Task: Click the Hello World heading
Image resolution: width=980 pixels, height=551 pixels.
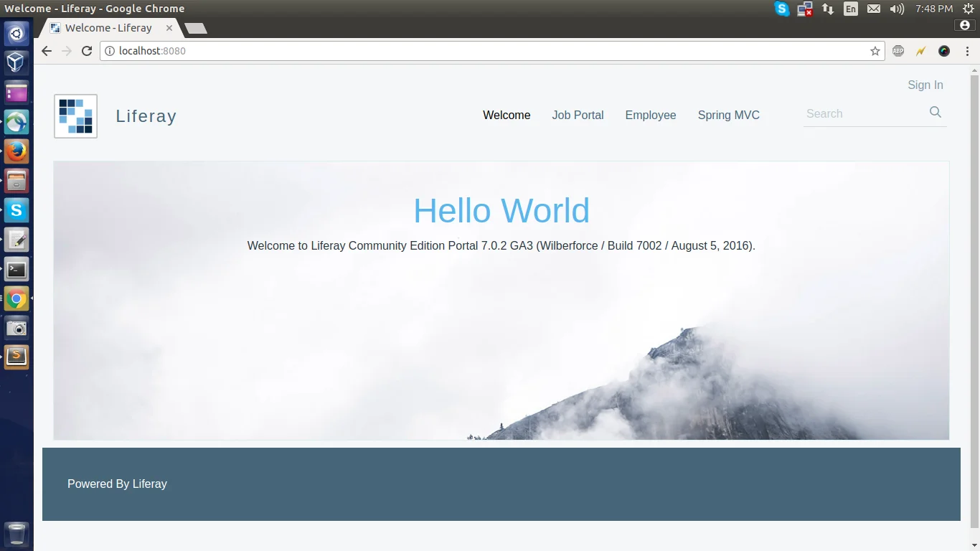Action: (x=501, y=211)
